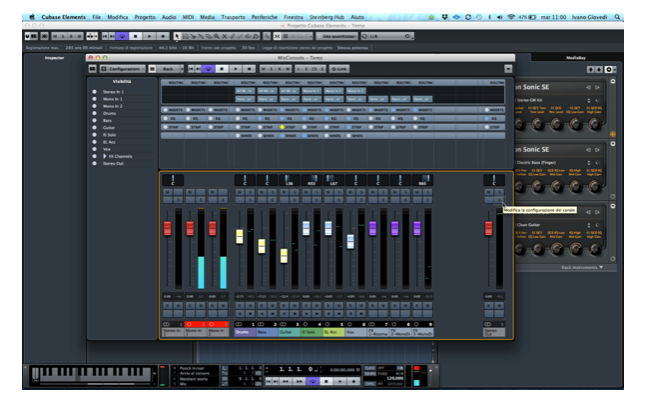Click Fast Forward in bottom transport panel
The height and width of the screenshot is (413, 656).
click(299, 381)
